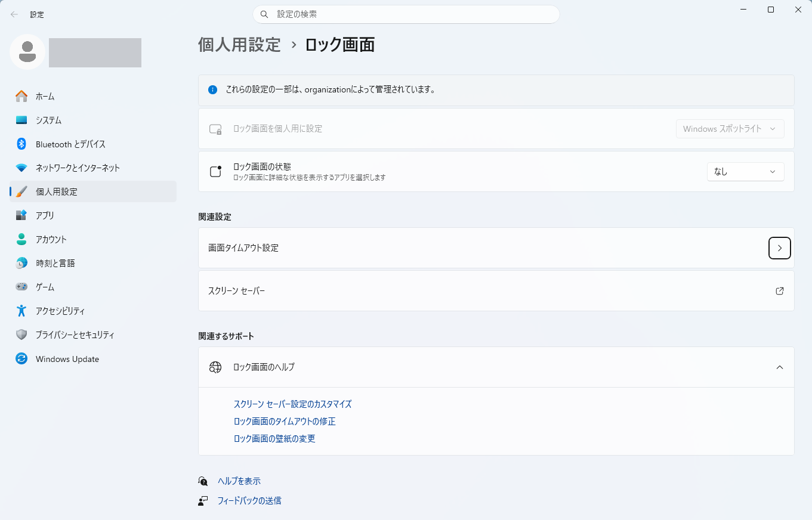The image size is (812, 520).
Task: Select Bluetooth とデバイス in the sidebar
Action: (93, 144)
